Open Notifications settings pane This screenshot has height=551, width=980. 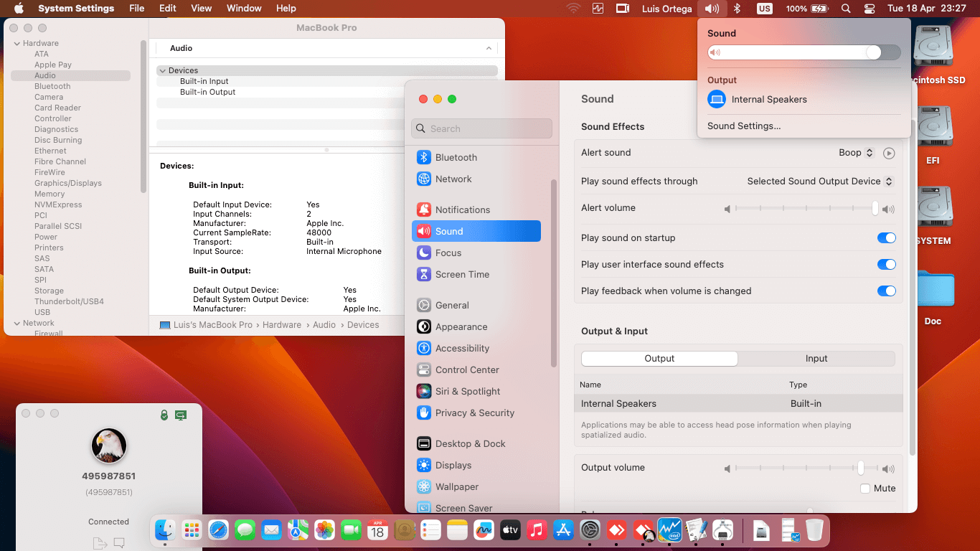click(476, 209)
